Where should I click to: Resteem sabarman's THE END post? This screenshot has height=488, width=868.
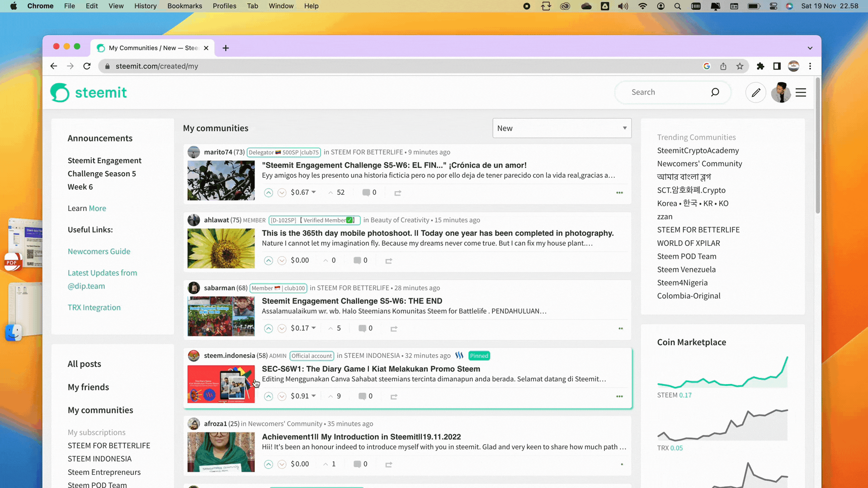[394, 328]
